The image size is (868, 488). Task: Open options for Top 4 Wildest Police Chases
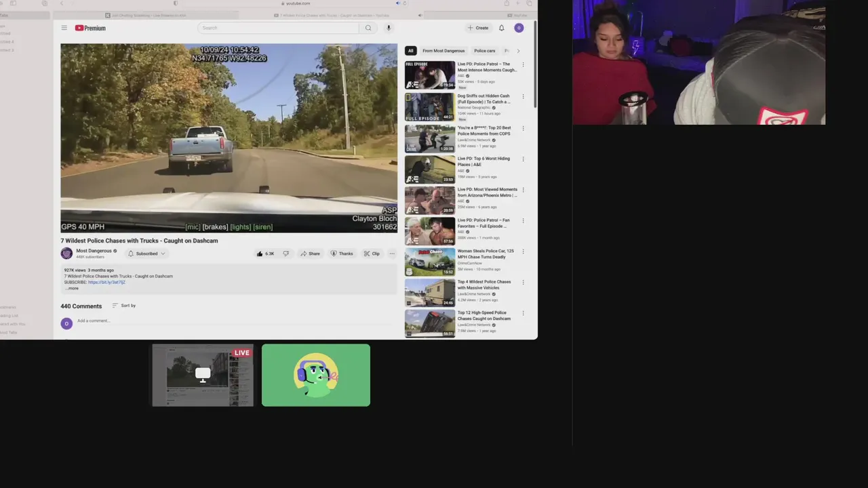523,283
